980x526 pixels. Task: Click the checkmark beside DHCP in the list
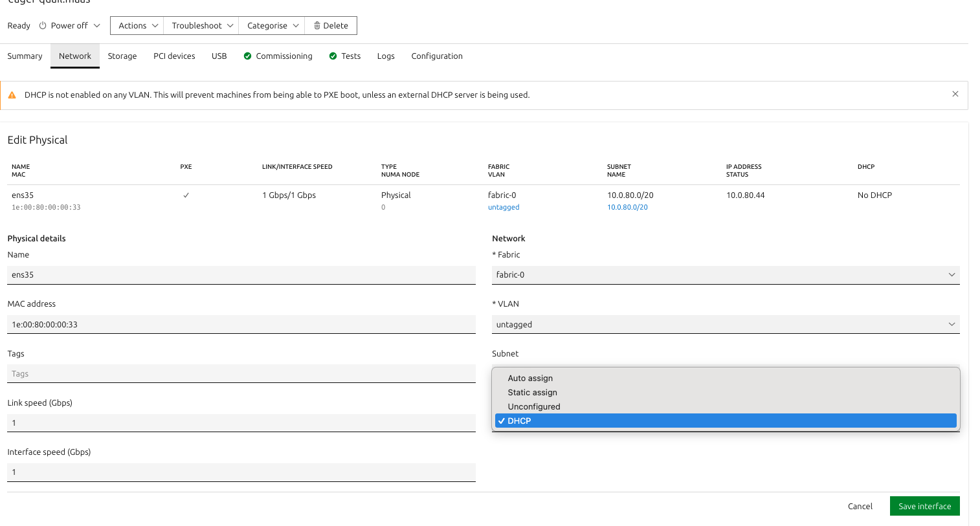click(x=502, y=421)
